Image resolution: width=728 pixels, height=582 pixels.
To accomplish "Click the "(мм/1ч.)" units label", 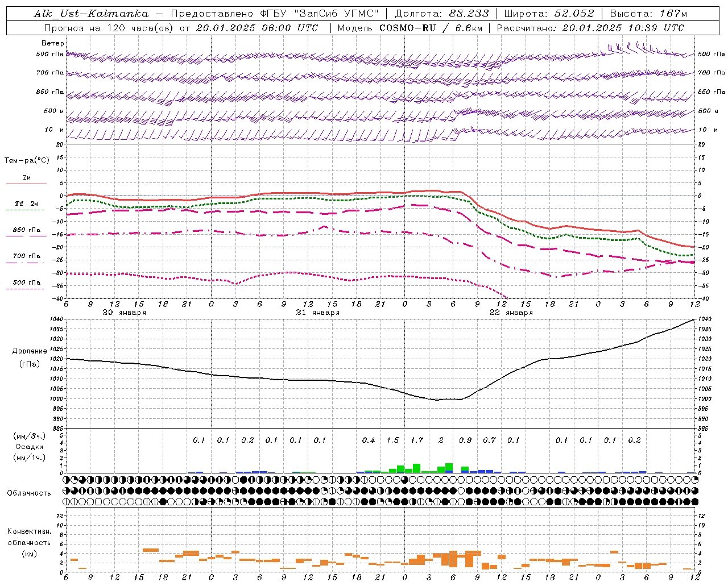I will 30,458.
